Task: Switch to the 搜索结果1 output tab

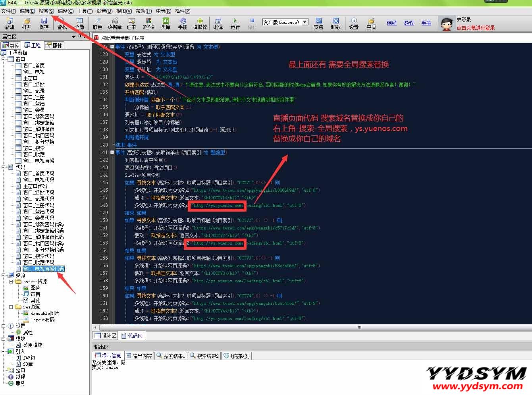Action: 171,356
